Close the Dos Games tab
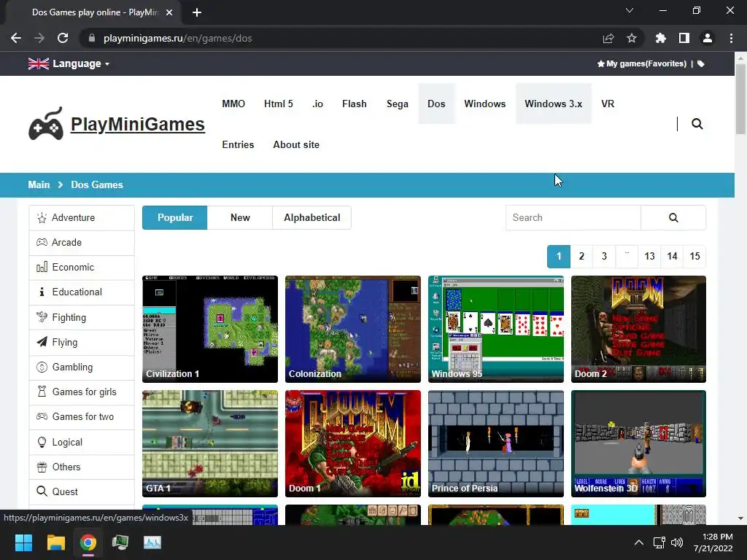The height and width of the screenshot is (560, 747). coord(169,12)
